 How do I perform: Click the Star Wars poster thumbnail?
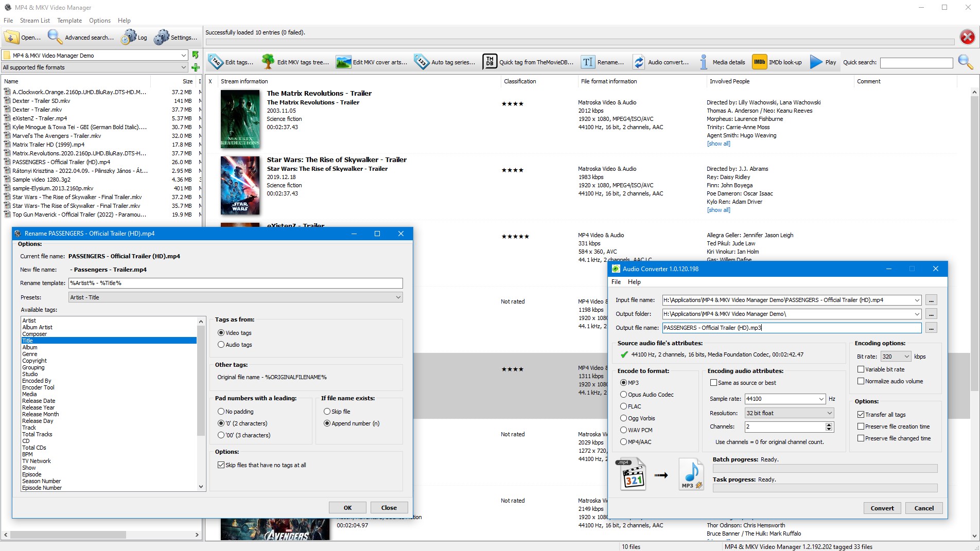click(x=240, y=185)
